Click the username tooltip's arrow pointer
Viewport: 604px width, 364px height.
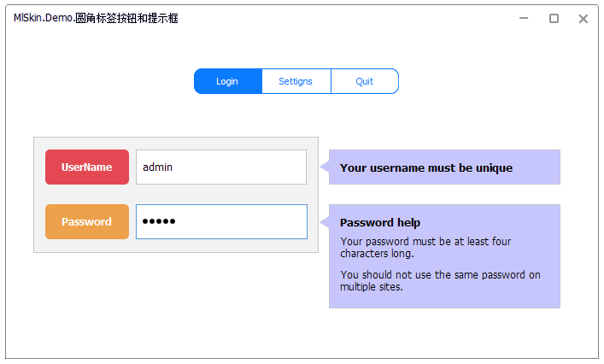click(325, 167)
